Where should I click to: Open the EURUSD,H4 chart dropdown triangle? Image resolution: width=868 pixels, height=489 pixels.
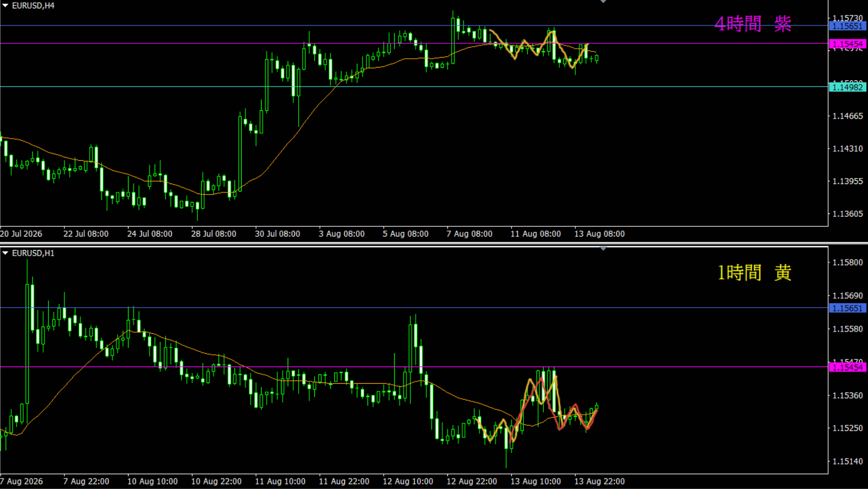coord(5,6)
